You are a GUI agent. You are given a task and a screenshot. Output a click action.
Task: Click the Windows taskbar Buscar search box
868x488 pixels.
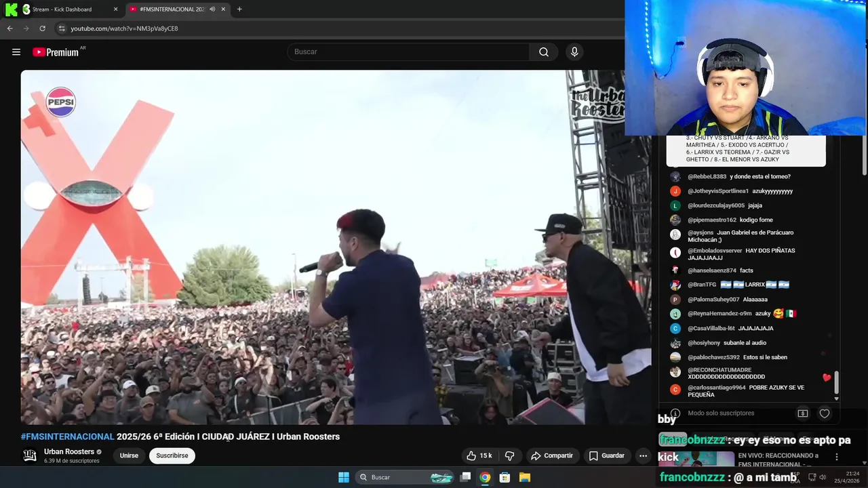405,477
